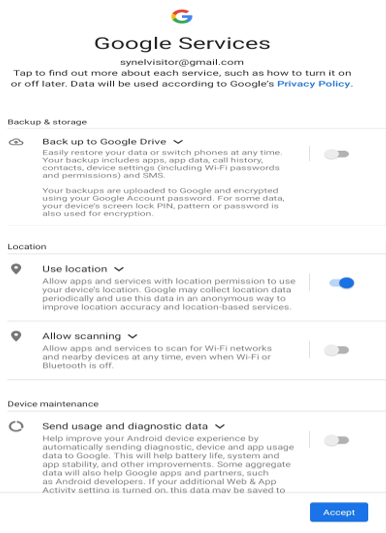
Task: Enable the Allow scanning switch
Action: pyautogui.click(x=336, y=350)
